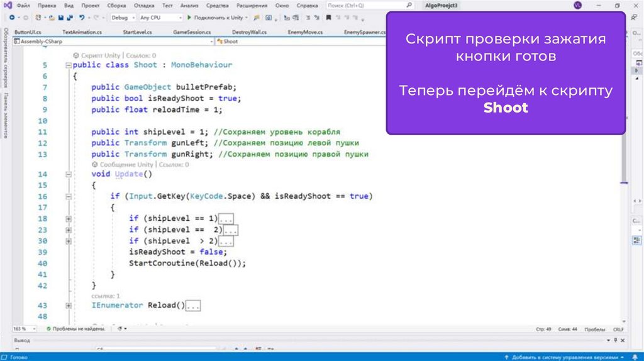Expand the collapsed Reload method at line 43
The image size is (644, 361).
[x=69, y=306]
